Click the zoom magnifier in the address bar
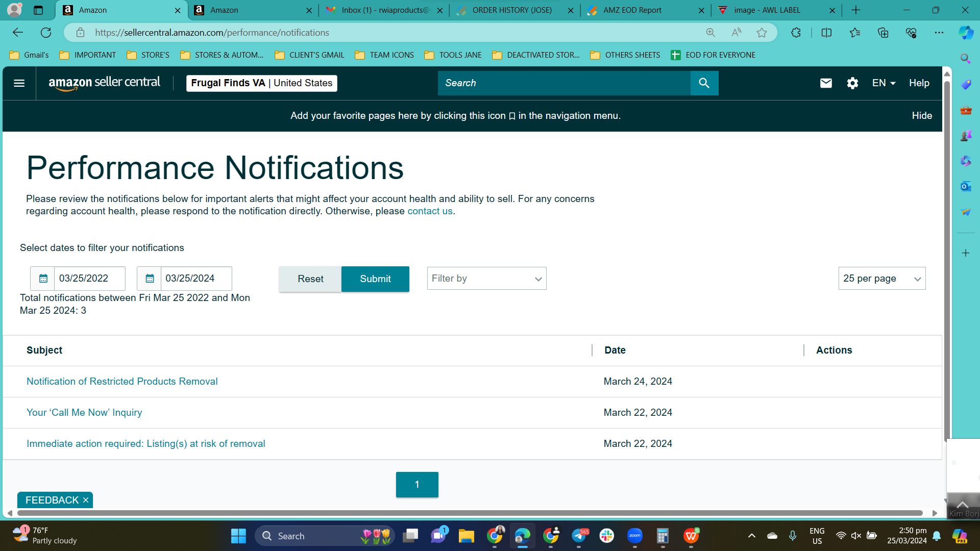Screen dimensions: 980x551 [x=710, y=33]
